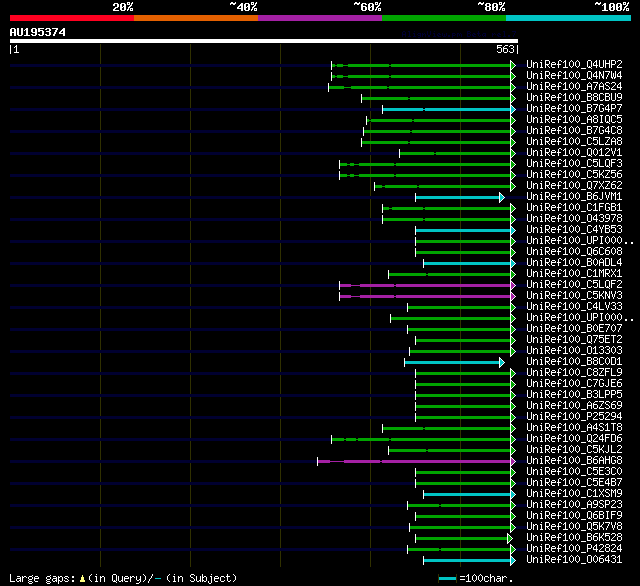Select the UniRef100_C4YB53 label

pos(574,230)
